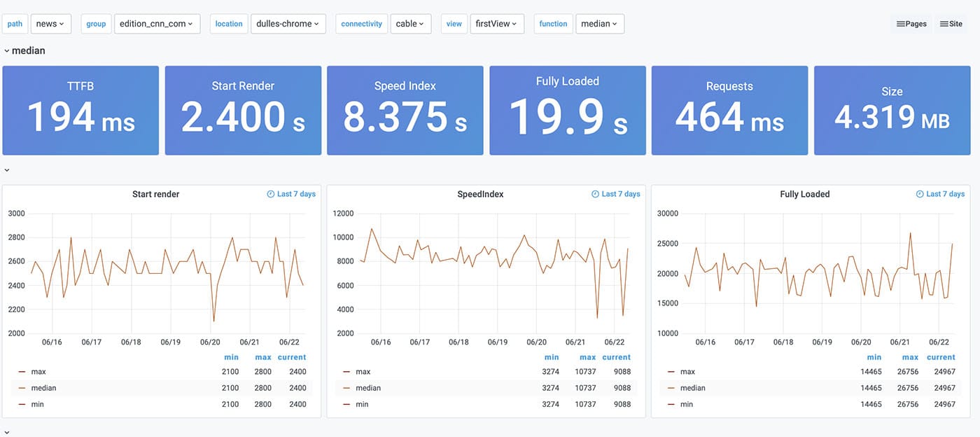Image resolution: width=980 pixels, height=437 pixels.
Task: Click the blue connectivity label
Action: [361, 23]
